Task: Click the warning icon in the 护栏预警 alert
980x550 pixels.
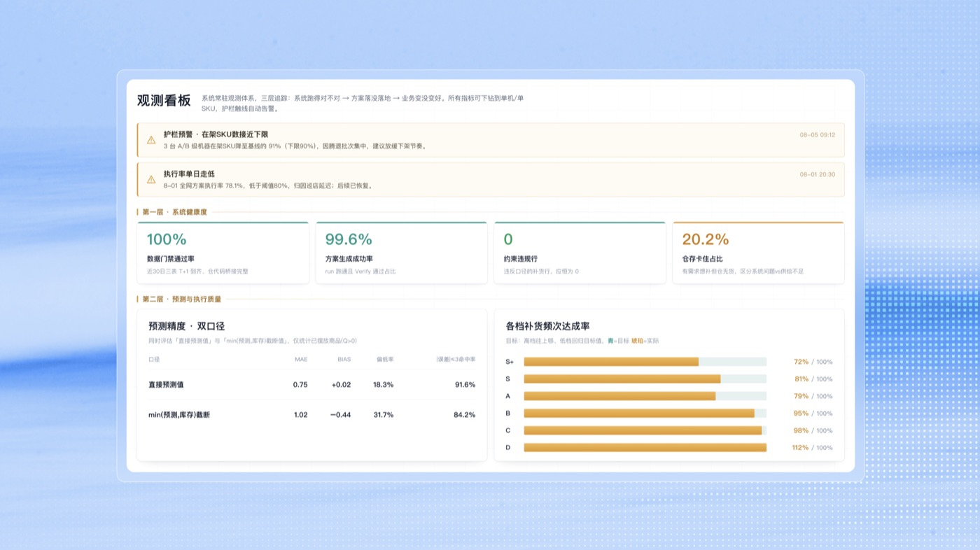Action: (x=151, y=140)
